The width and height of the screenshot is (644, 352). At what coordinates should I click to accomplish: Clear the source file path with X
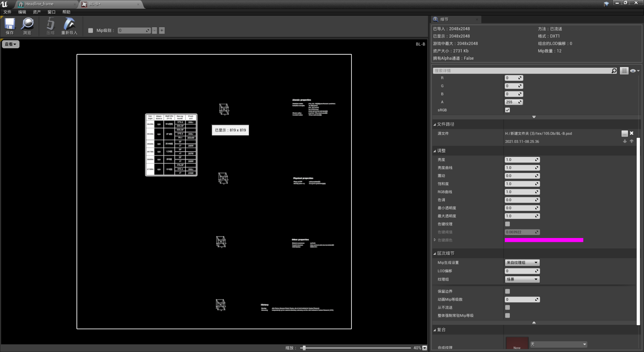(x=632, y=133)
